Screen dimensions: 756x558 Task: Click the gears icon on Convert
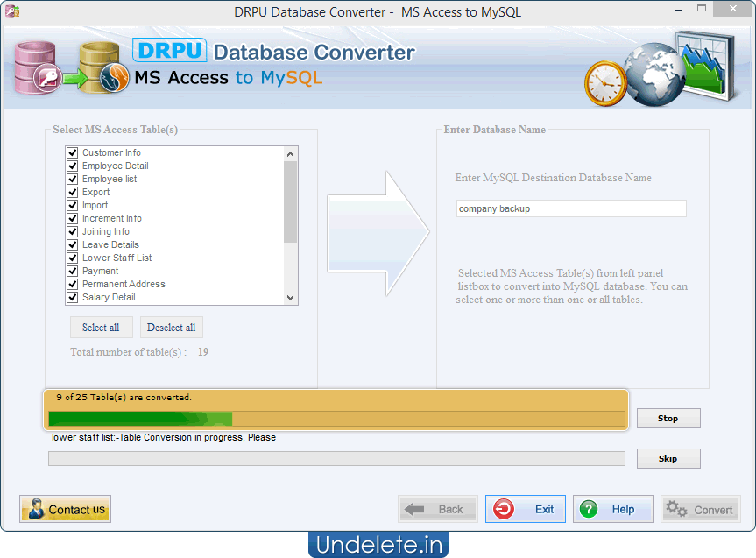[676, 509]
